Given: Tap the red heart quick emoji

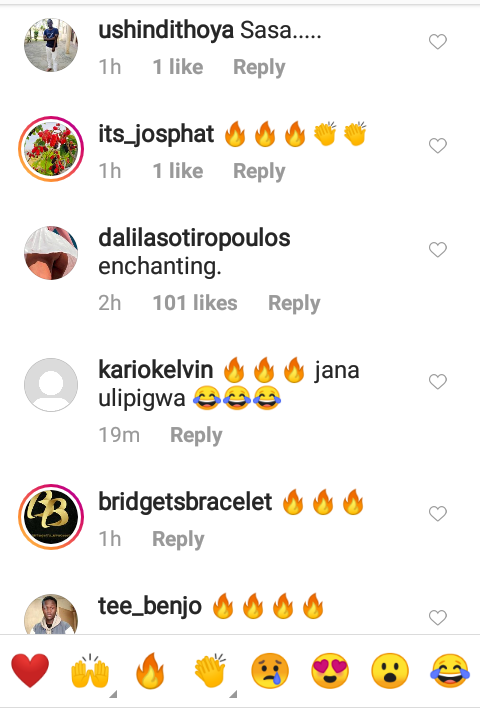Looking at the screenshot, I should pos(30,671).
